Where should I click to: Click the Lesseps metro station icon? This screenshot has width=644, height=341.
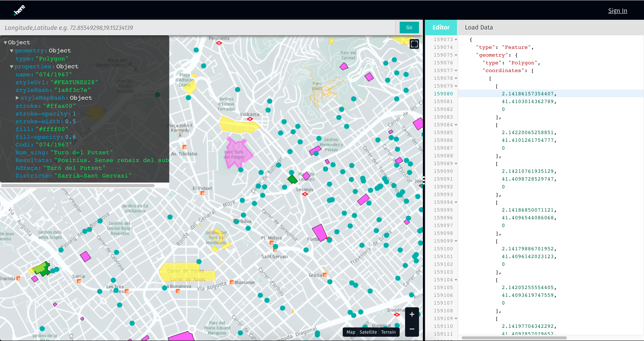coord(305,194)
